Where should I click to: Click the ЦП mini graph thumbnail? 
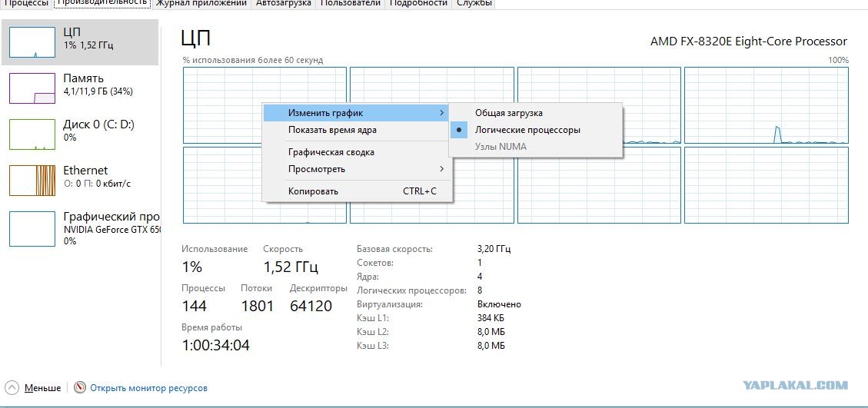32,42
